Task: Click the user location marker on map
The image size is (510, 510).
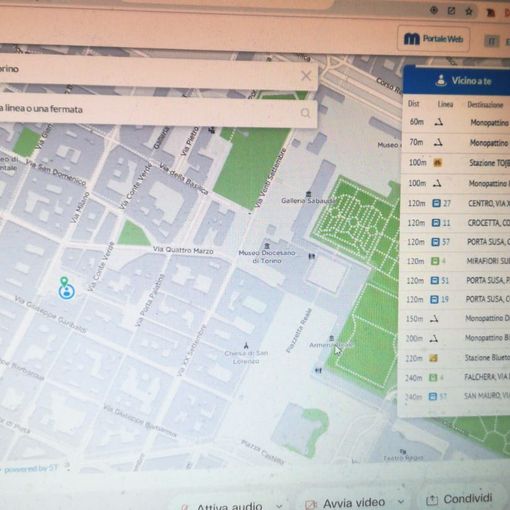Action: point(67,292)
